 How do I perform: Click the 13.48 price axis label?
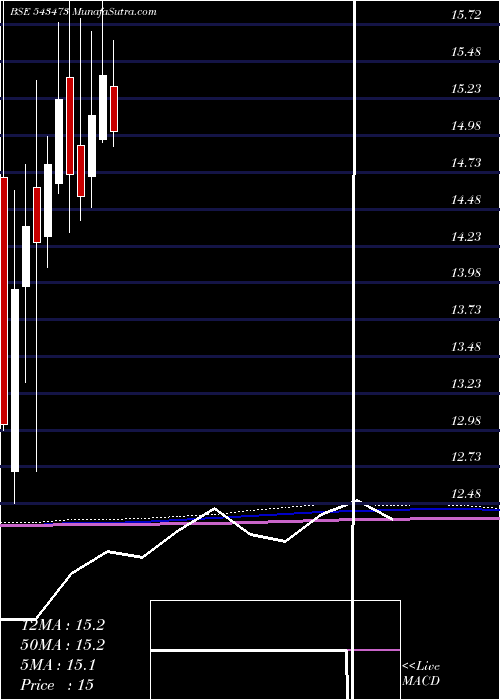(466, 347)
